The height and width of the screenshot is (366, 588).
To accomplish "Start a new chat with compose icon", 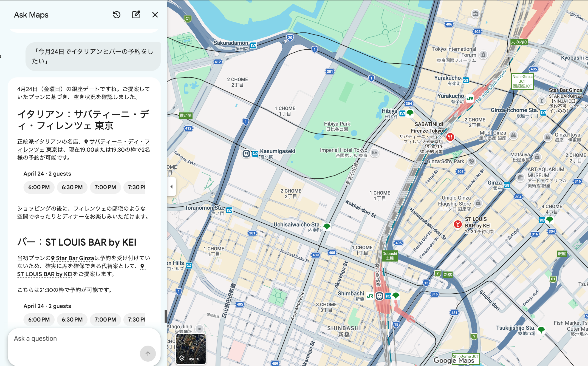I will click(136, 15).
